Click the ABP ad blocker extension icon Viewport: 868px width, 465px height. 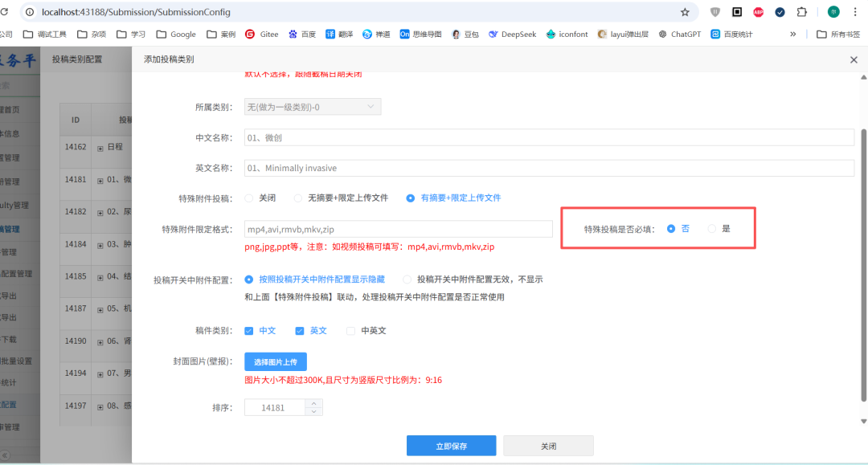pyautogui.click(x=758, y=12)
